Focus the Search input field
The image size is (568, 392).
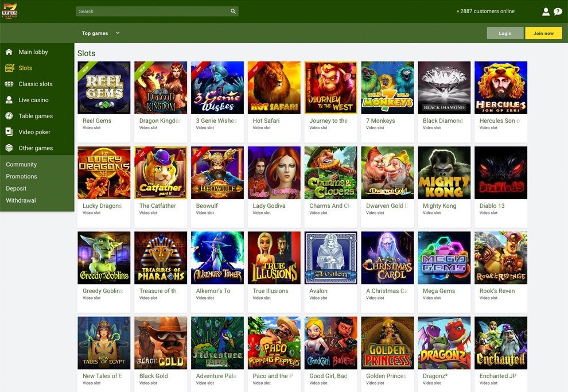pyautogui.click(x=157, y=11)
